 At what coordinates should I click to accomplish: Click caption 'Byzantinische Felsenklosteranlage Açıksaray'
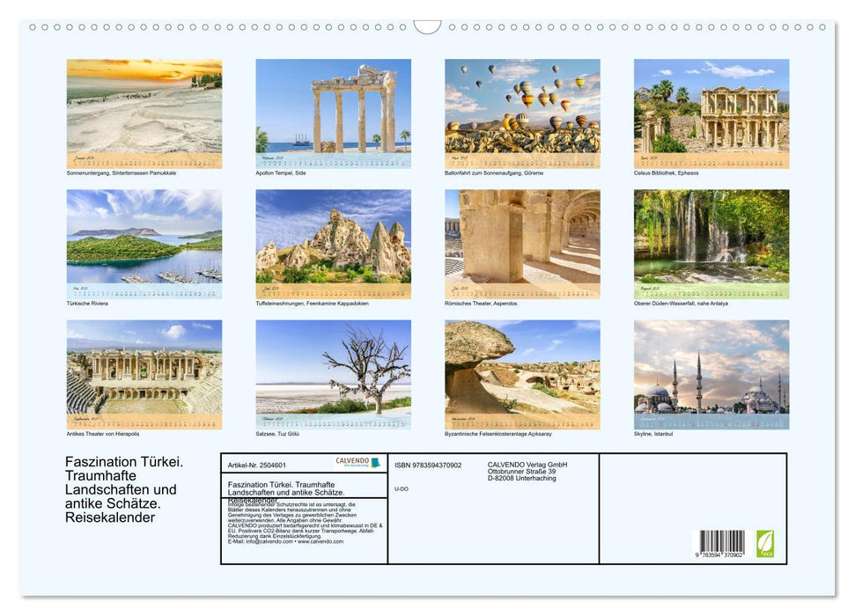click(x=498, y=434)
